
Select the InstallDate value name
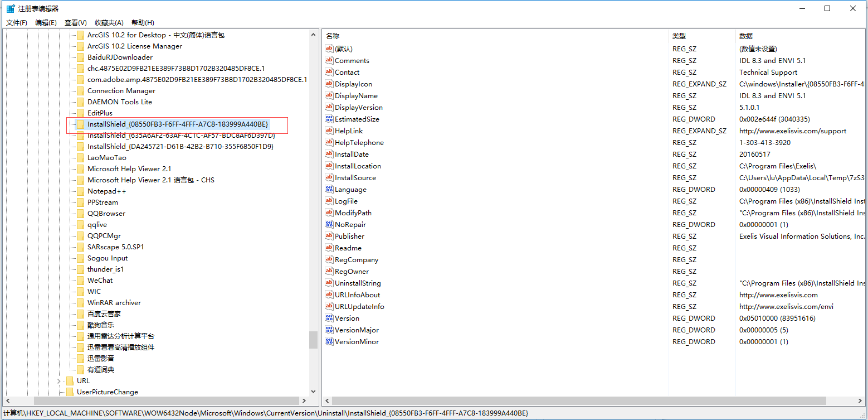coord(352,155)
